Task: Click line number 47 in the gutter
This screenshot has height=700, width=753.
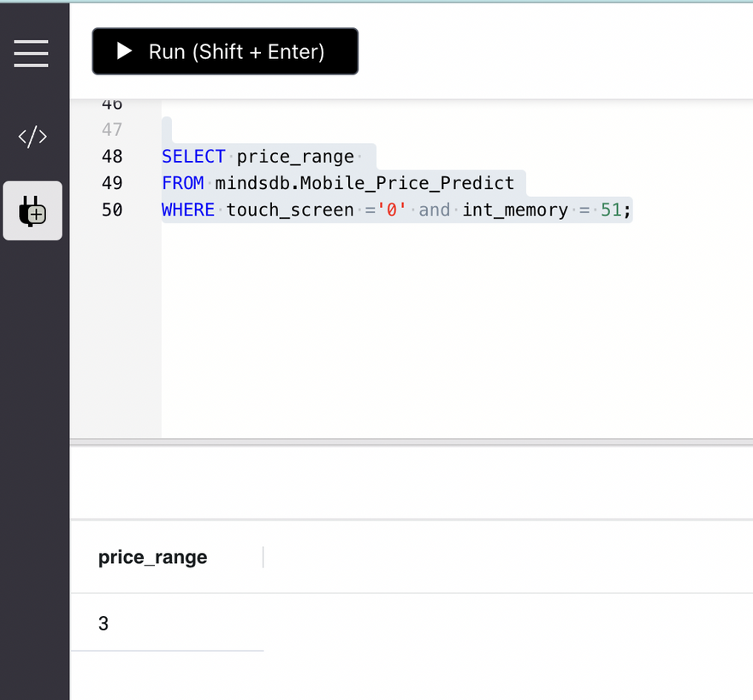Action: coord(111,130)
